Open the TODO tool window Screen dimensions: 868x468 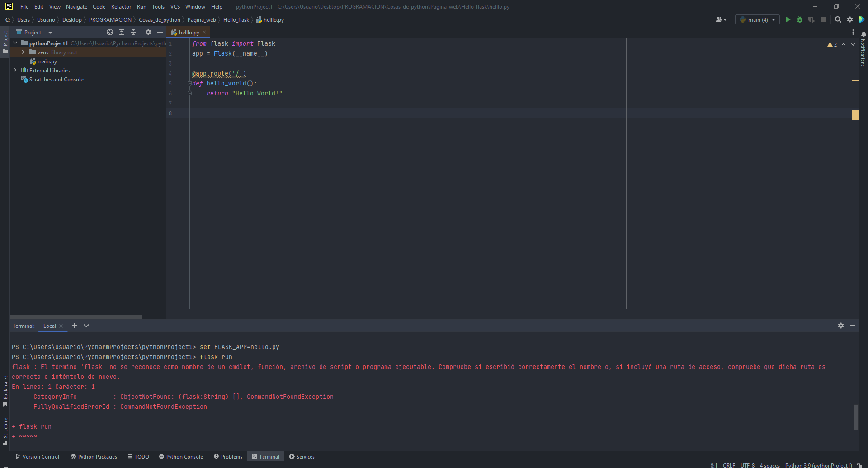coord(138,457)
